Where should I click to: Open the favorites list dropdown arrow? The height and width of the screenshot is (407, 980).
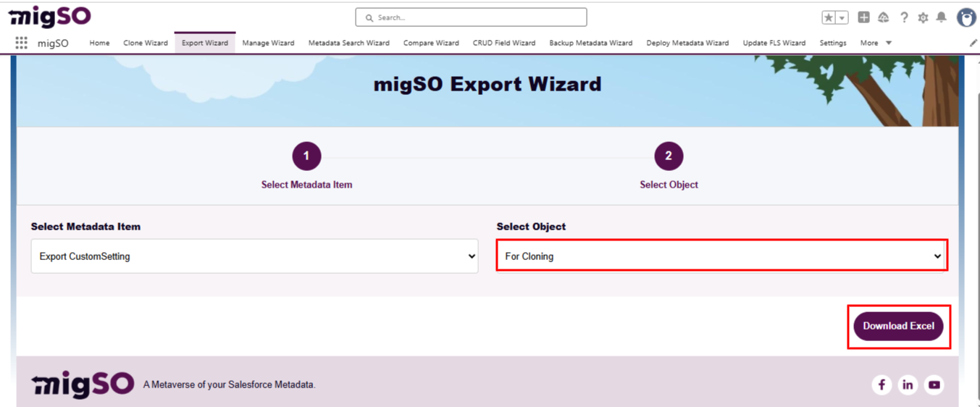click(842, 17)
